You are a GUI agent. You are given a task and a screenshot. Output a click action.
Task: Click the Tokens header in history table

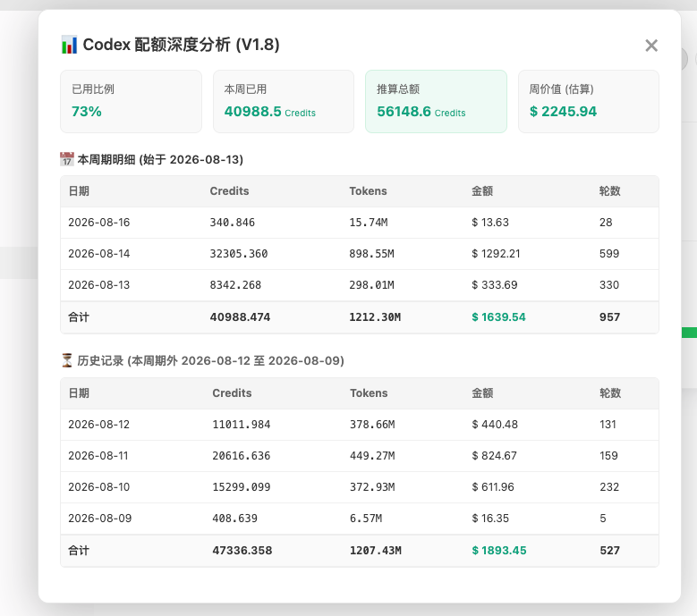369,393
